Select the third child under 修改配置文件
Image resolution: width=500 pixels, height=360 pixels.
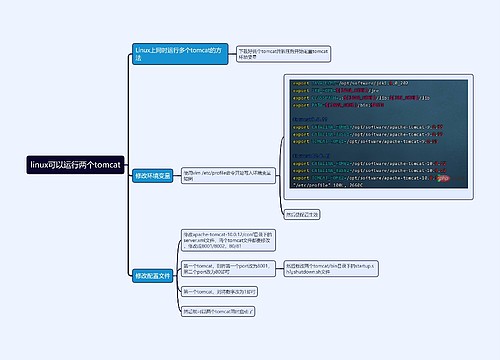(x=219, y=292)
